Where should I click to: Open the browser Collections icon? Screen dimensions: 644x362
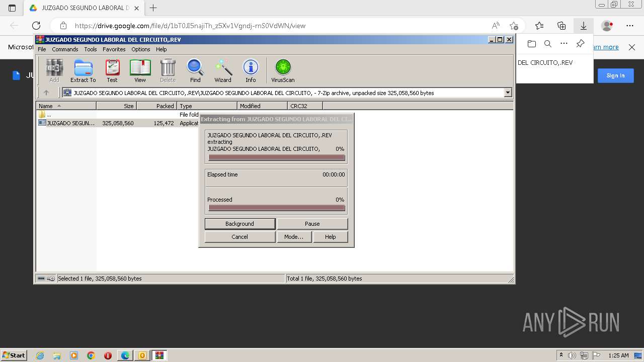(561, 26)
